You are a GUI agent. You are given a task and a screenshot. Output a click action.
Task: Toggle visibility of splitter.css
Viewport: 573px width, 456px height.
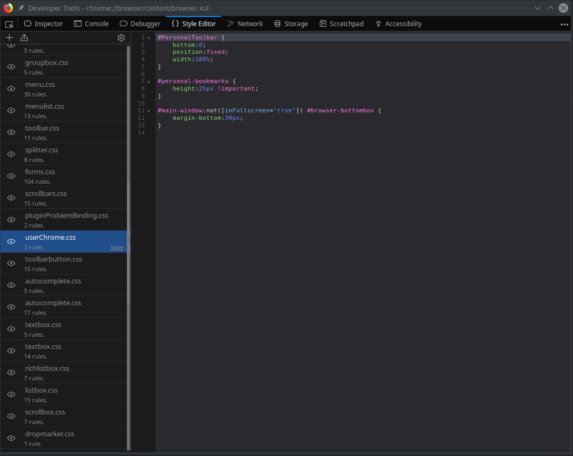coord(11,154)
